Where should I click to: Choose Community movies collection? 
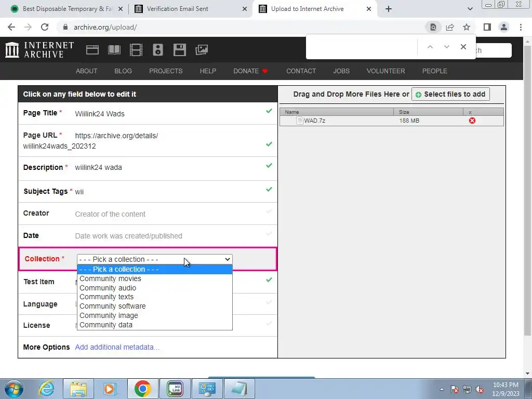[x=155, y=278]
